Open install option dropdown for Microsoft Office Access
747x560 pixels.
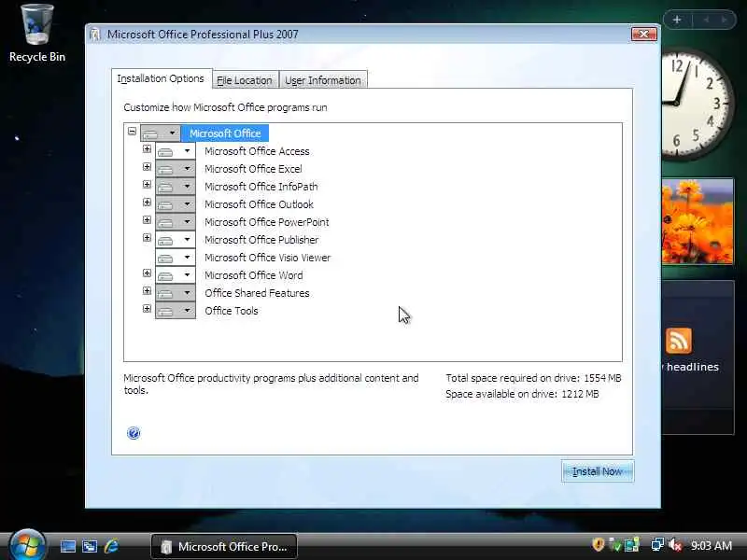click(176, 151)
